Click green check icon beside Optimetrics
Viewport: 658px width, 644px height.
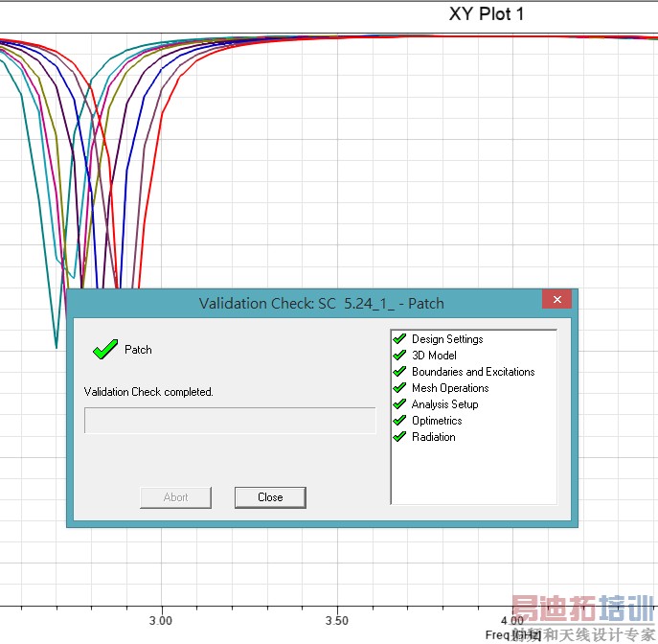399,421
